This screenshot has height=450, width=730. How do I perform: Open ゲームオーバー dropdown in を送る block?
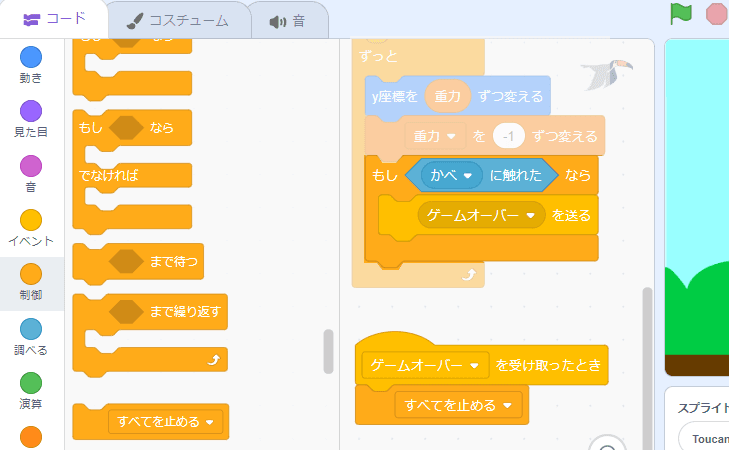[481, 215]
